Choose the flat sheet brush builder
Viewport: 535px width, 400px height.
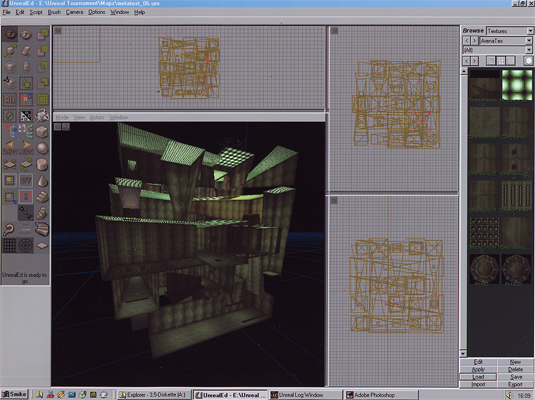(42, 245)
